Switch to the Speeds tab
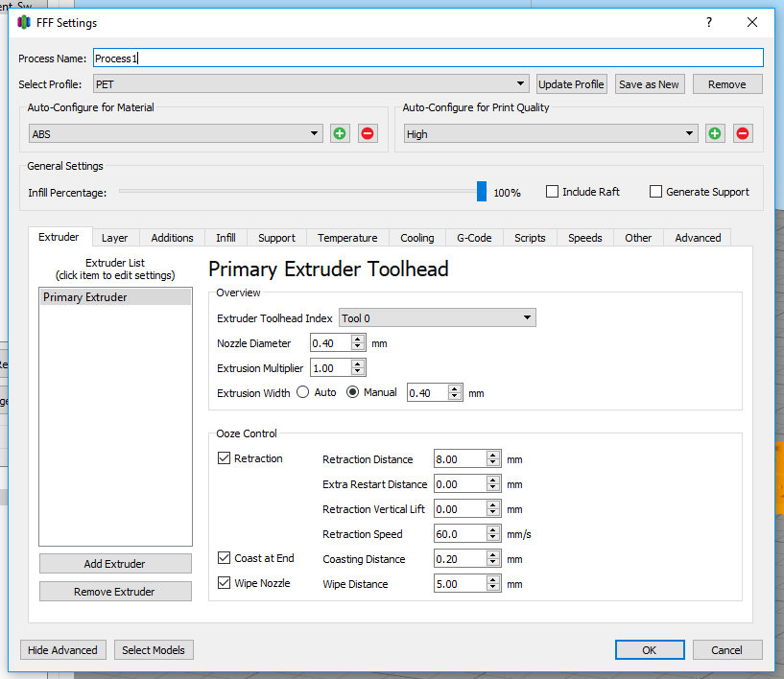This screenshot has height=679, width=784. [584, 238]
